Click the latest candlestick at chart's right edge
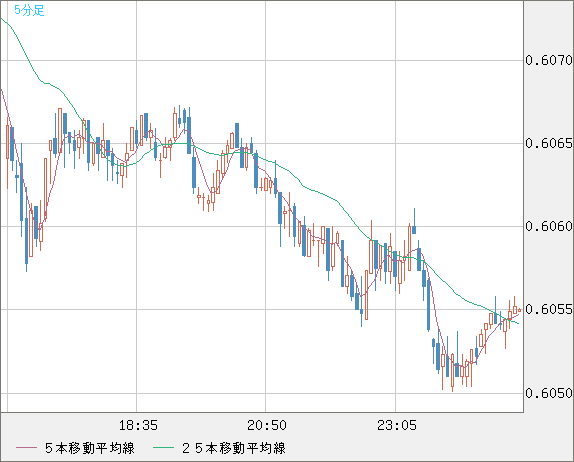This screenshot has width=574, height=462. [519, 310]
